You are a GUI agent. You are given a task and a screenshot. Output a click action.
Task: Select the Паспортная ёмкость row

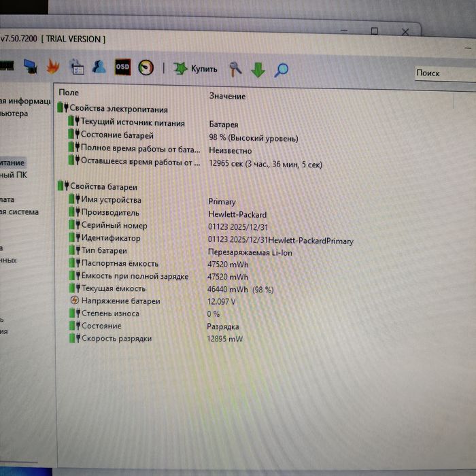tap(120, 263)
